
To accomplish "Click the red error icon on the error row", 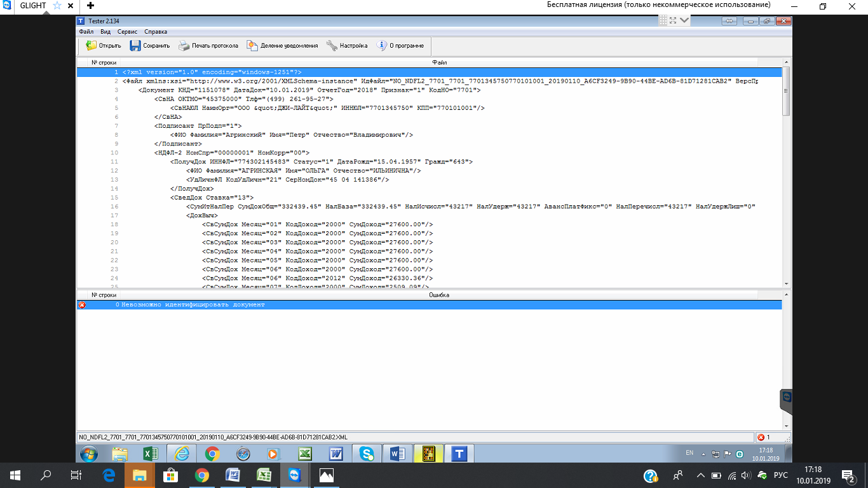I will pyautogui.click(x=82, y=305).
